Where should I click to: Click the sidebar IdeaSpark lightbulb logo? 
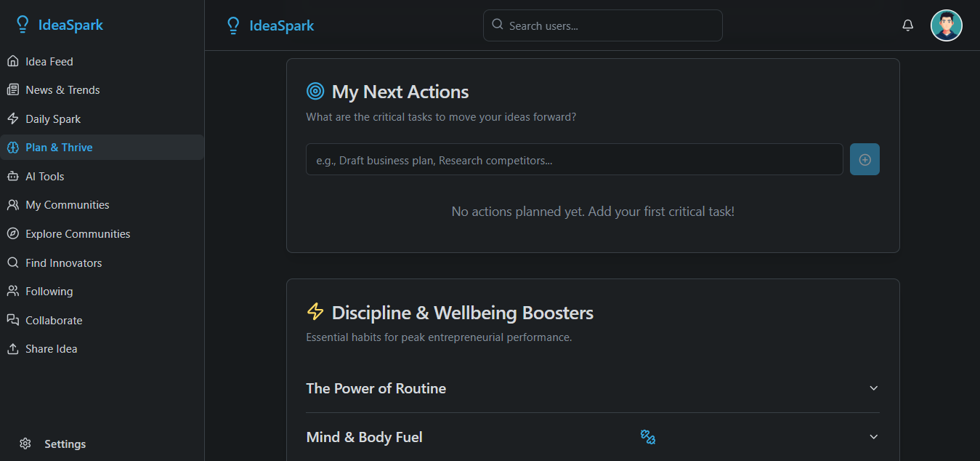(23, 25)
